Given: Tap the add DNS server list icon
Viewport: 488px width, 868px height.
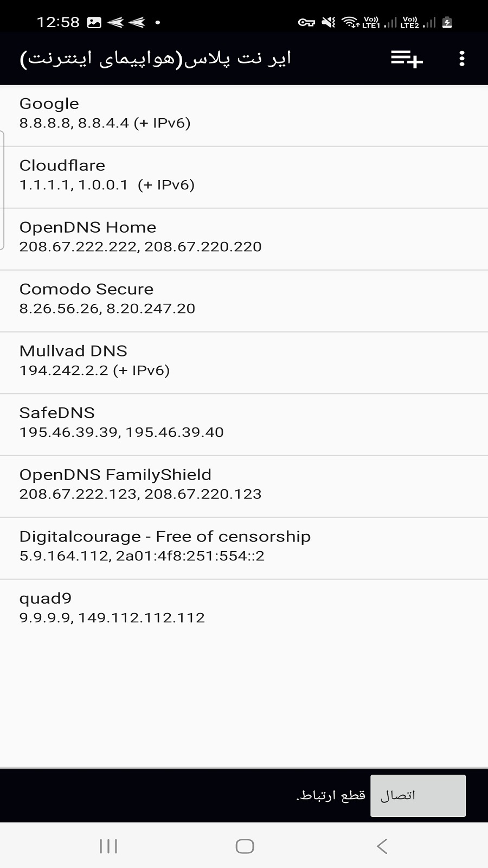Looking at the screenshot, I should [x=407, y=59].
